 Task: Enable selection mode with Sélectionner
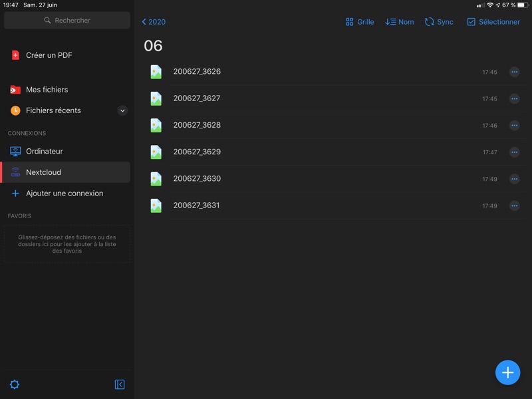[493, 22]
